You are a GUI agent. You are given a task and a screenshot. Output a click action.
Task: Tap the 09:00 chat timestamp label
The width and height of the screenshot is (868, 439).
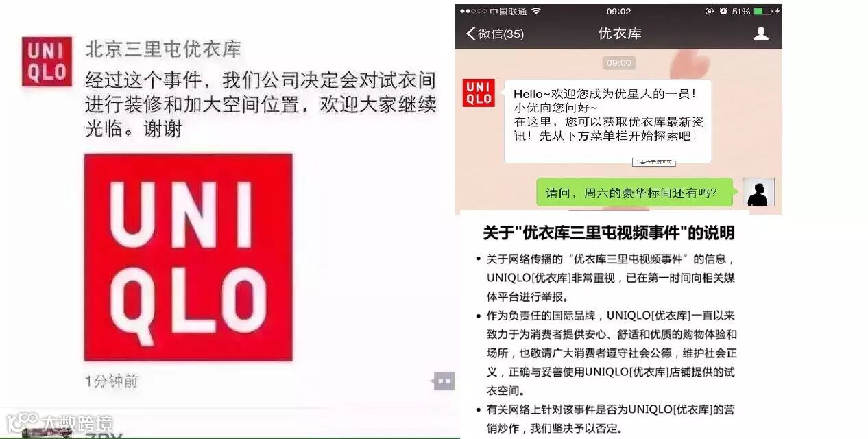[x=619, y=62]
